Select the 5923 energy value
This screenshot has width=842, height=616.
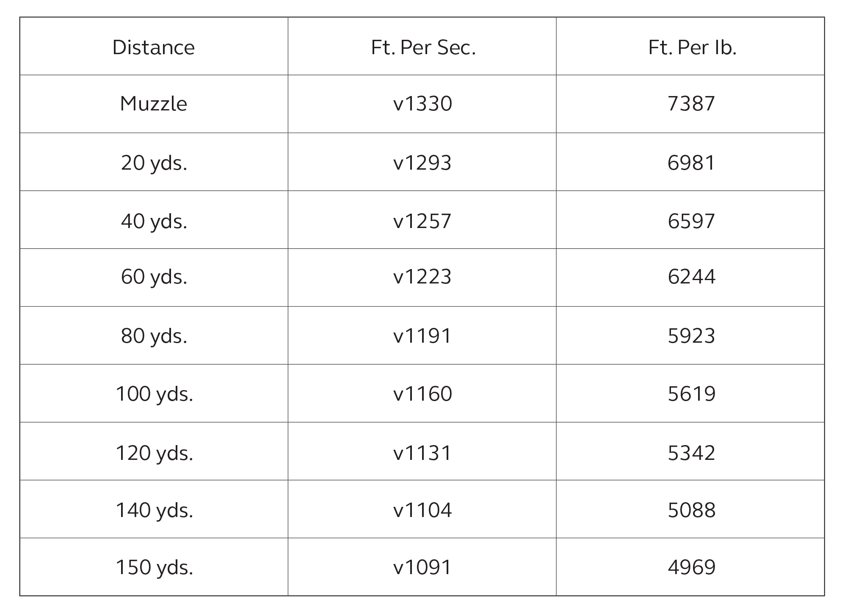(x=690, y=335)
